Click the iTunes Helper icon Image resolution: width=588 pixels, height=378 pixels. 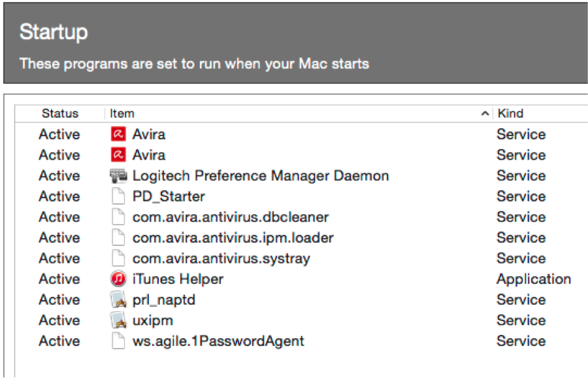click(x=118, y=279)
